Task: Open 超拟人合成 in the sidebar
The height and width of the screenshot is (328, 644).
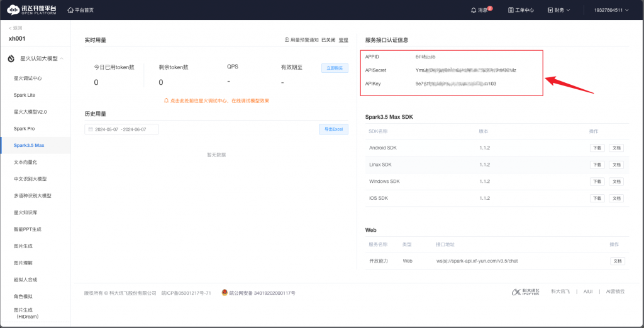Action: [25, 280]
